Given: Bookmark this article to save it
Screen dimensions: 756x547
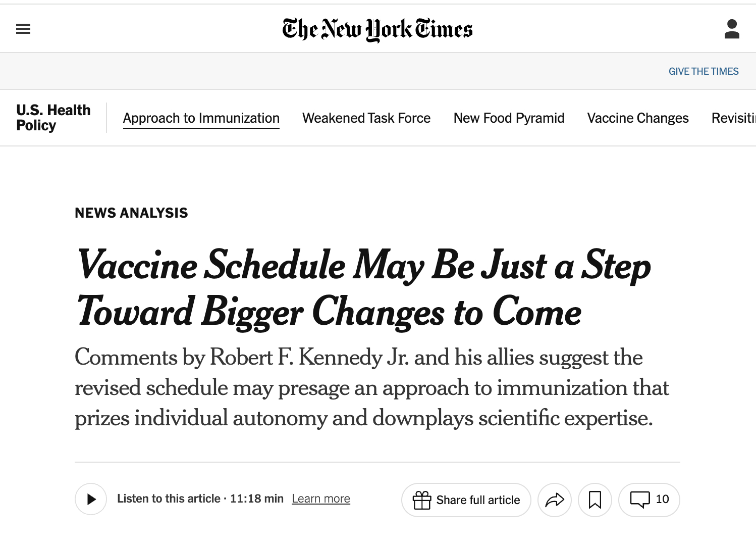Looking at the screenshot, I should tap(595, 500).
